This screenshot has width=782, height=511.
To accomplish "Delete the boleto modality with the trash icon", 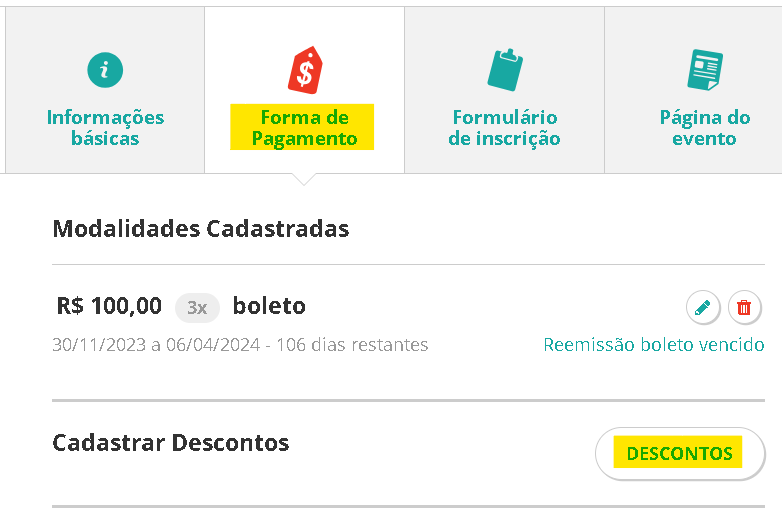I will pos(744,307).
